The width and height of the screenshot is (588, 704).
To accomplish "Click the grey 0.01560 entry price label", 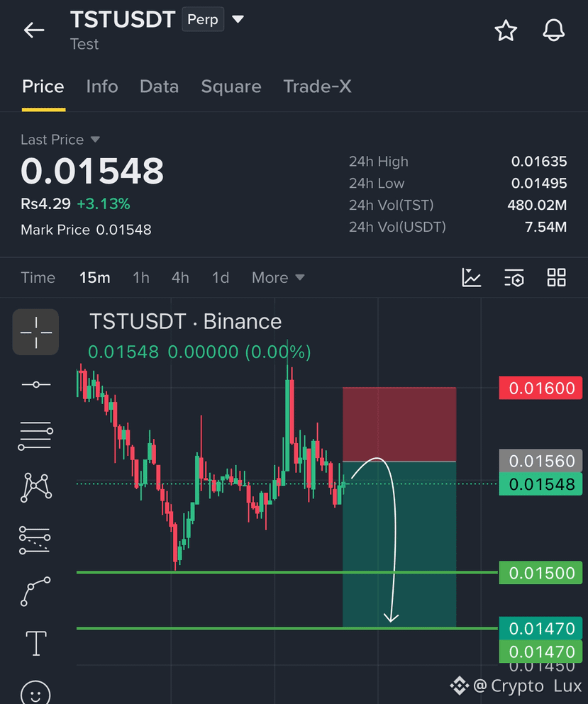I will [540, 461].
